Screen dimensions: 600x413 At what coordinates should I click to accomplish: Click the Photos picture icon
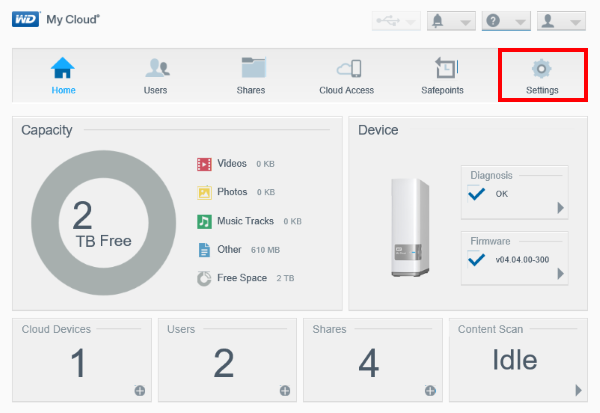pos(204,193)
